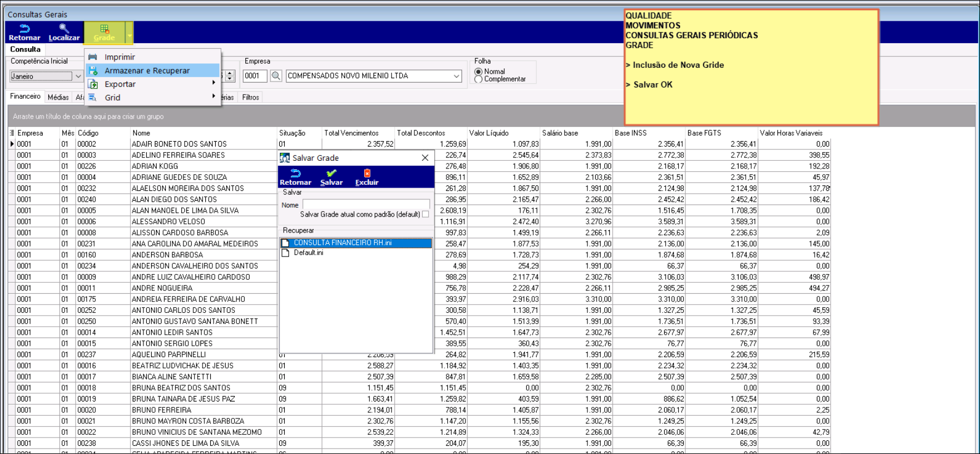The height and width of the screenshot is (454, 980).
Task: Select Imprimir from the Grade menu
Action: (120, 57)
